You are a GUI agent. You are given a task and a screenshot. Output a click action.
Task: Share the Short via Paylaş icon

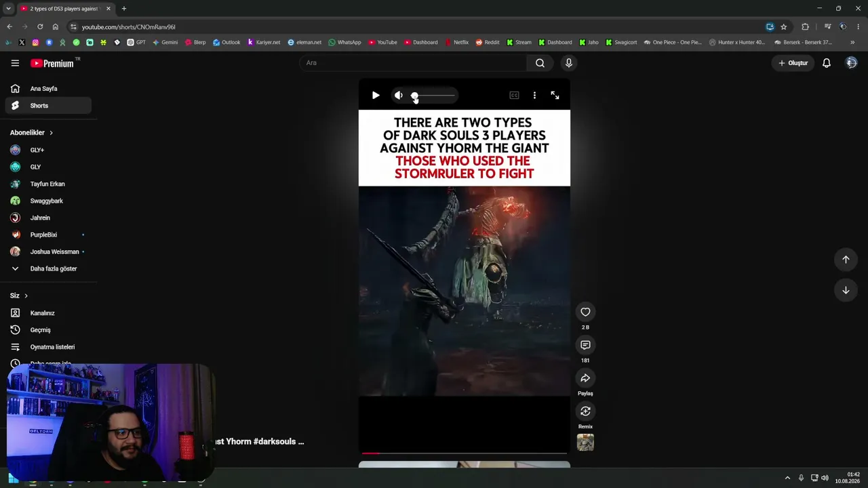click(585, 378)
